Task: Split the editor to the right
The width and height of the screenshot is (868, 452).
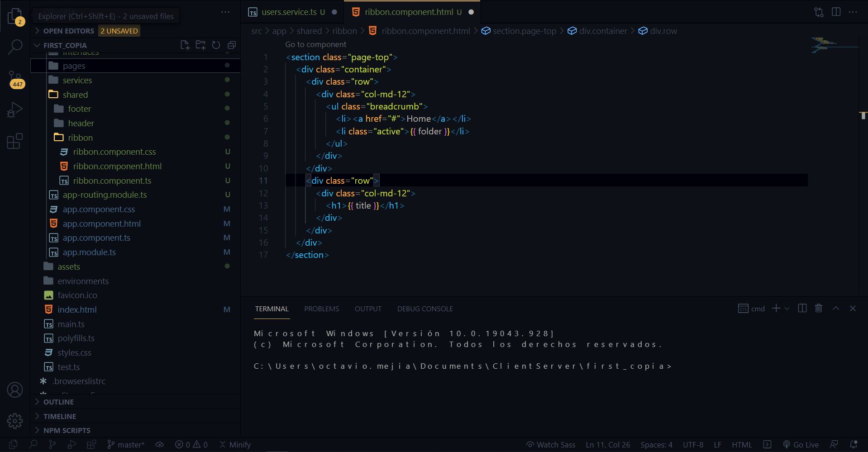Action: tap(836, 12)
